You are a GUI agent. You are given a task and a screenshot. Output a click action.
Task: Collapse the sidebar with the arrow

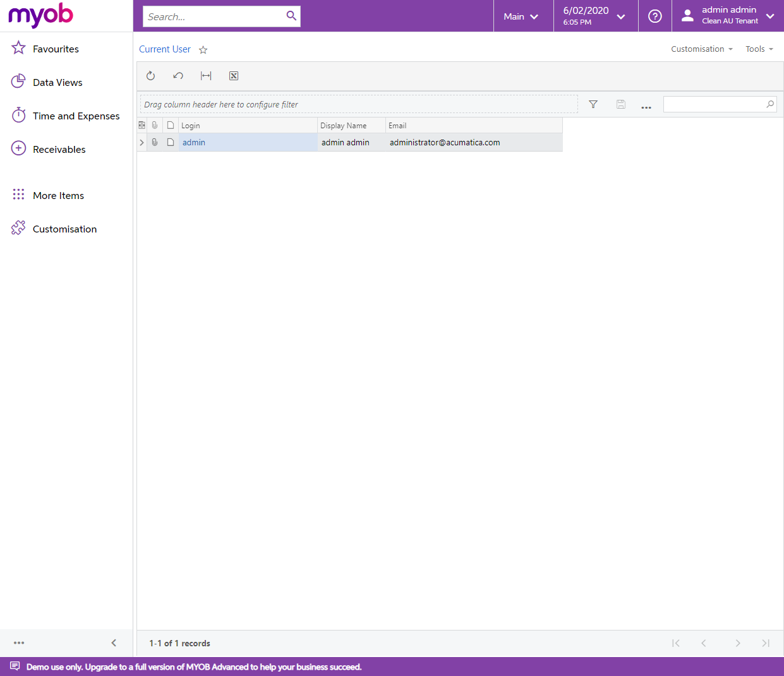point(114,643)
